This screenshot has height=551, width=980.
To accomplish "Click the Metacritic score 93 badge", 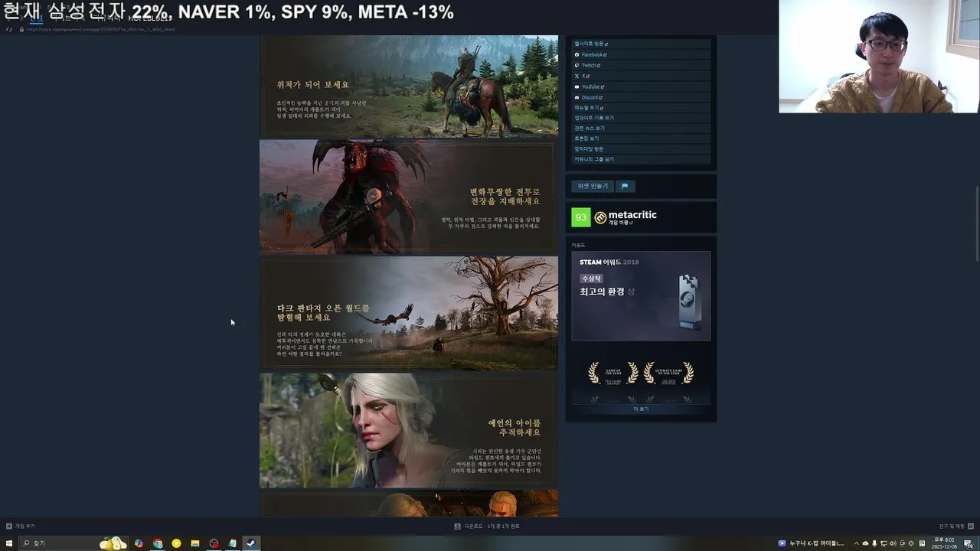I will pyautogui.click(x=581, y=217).
